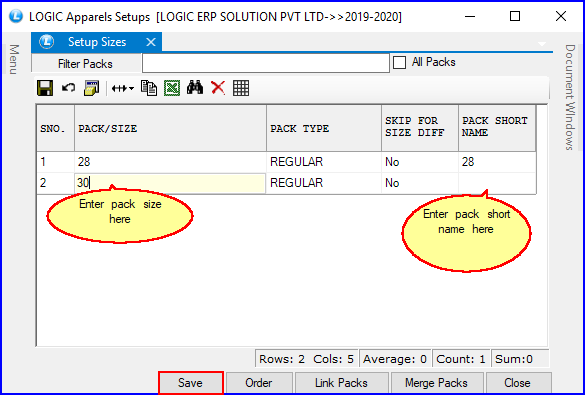
Task: Expand the Document Windows side panel
Action: click(569, 98)
